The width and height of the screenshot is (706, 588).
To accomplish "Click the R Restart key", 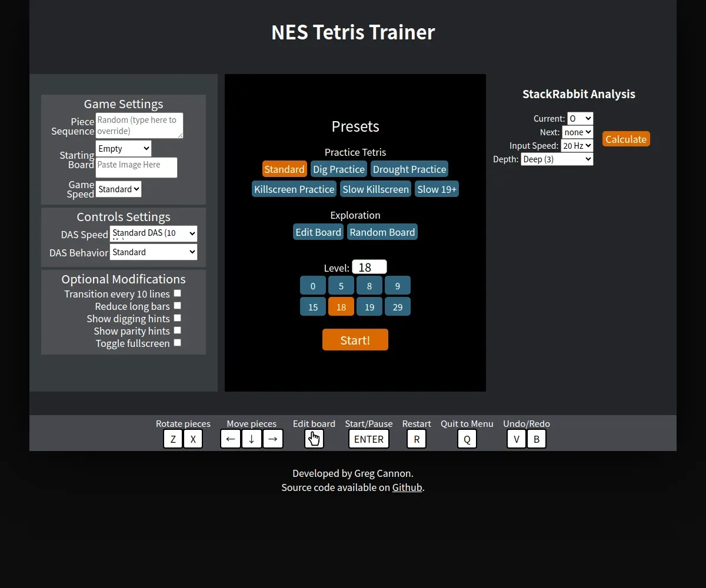I will coord(417,439).
